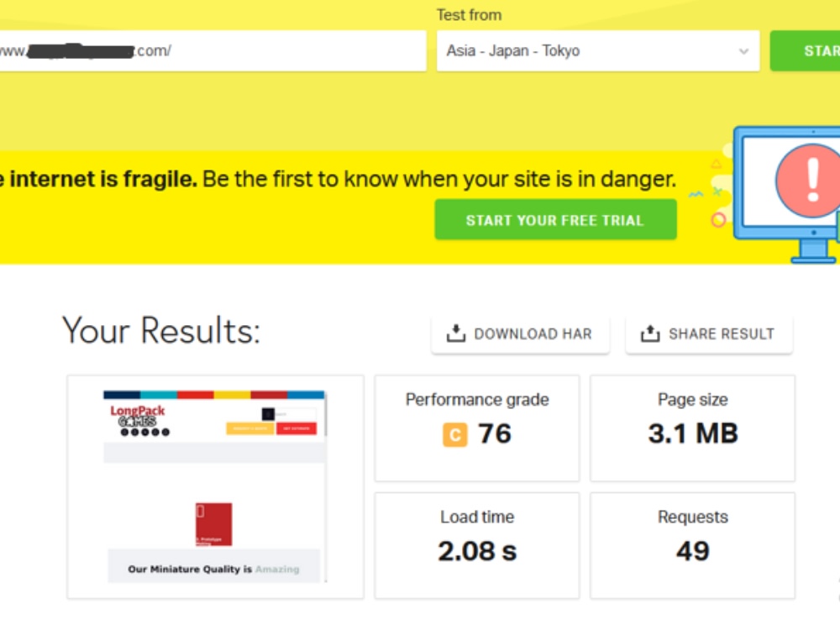Click the Requests label
Screen dimensions: 840x630
click(x=693, y=517)
